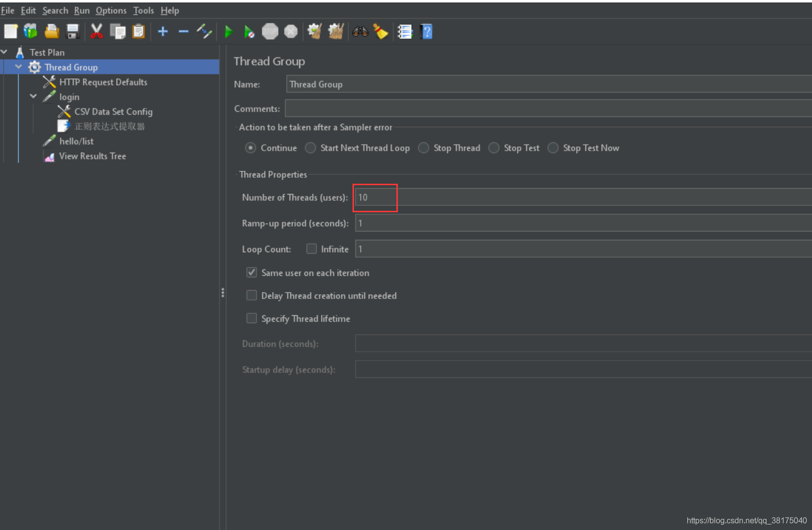Start the test with the green play icon

pyautogui.click(x=228, y=32)
